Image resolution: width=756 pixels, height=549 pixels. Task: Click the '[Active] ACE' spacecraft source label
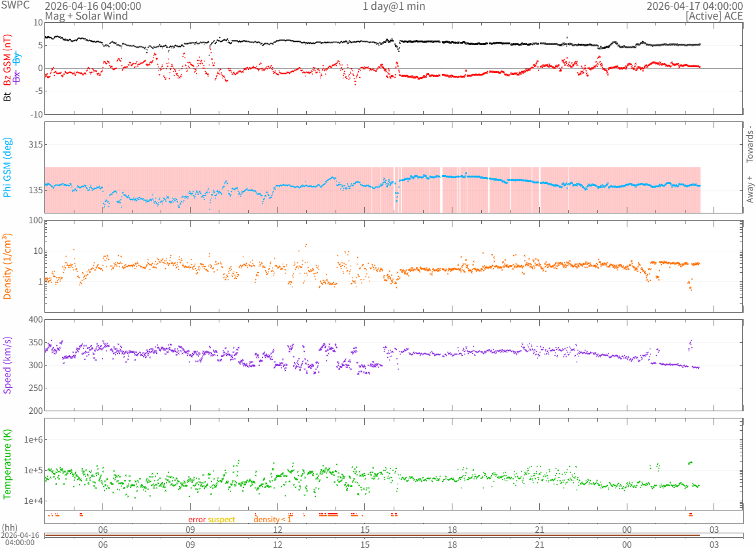click(x=714, y=16)
